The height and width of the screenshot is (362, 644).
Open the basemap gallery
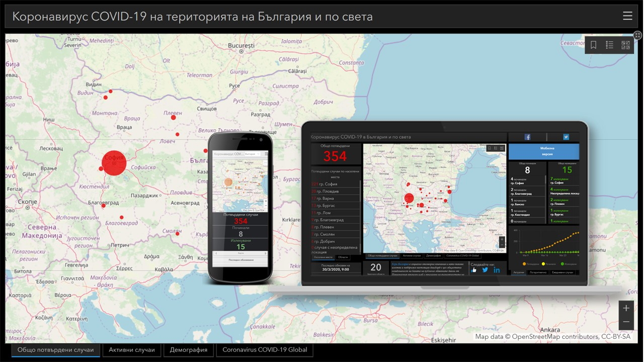click(x=626, y=45)
